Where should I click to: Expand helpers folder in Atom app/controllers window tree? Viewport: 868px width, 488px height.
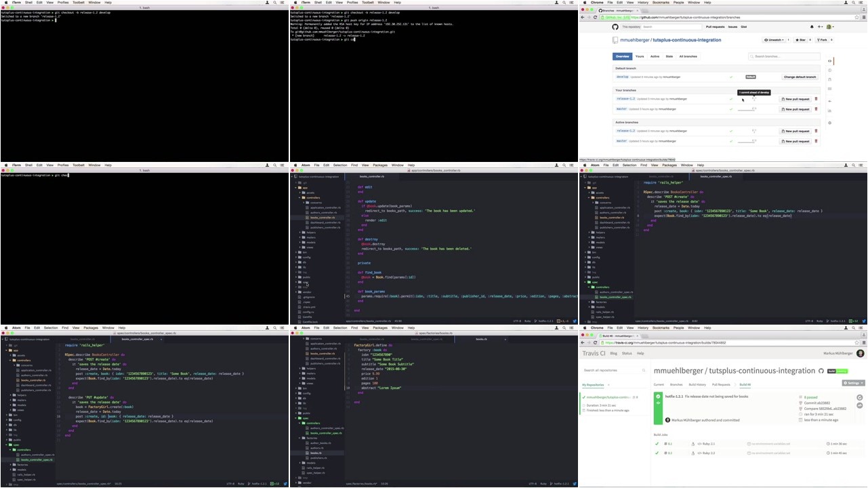coord(308,232)
